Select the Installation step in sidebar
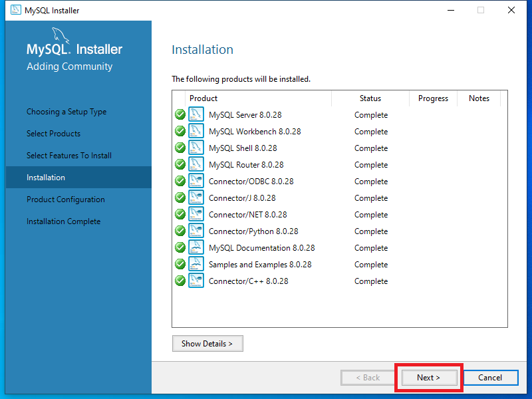Screen dimensions: 532x399 pyautogui.click(x=78, y=177)
